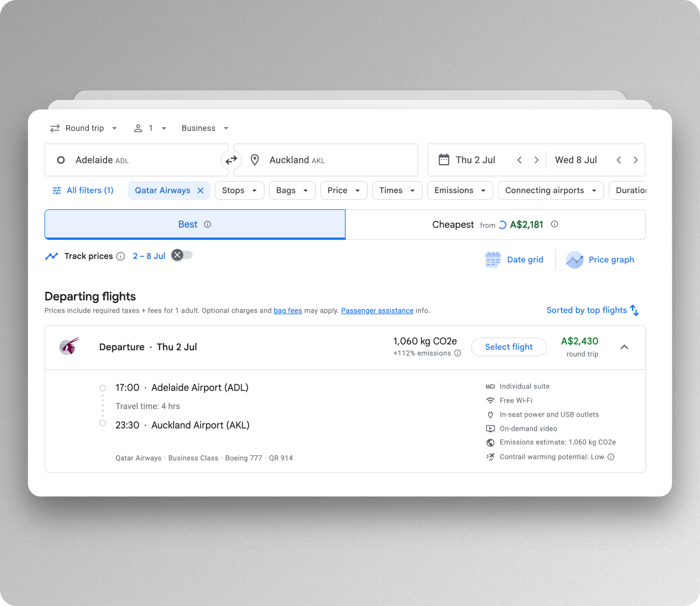
Task: Open All filters panel
Action: coord(83,190)
